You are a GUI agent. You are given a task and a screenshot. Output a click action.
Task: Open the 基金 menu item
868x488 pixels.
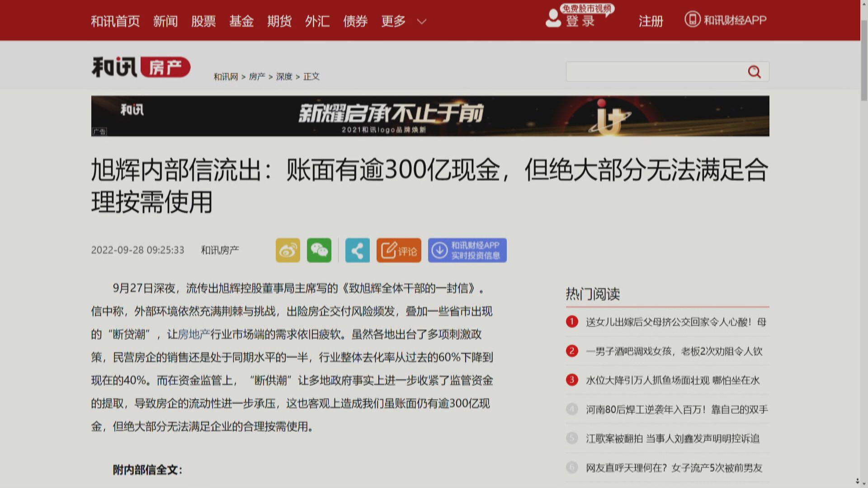coord(242,21)
